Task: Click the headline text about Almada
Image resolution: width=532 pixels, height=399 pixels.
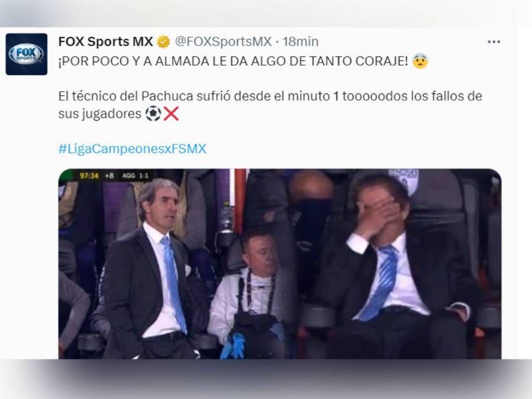Action: [233, 61]
